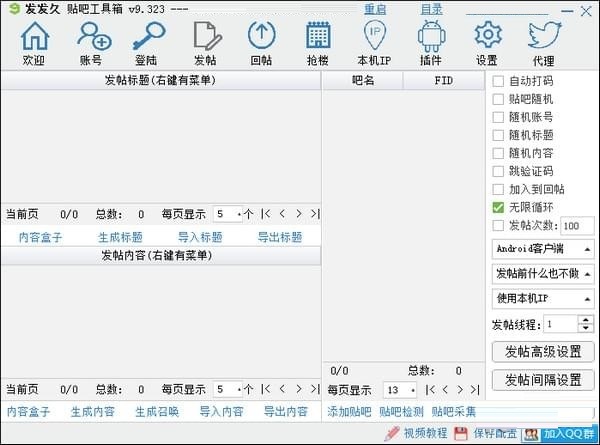
Task: Go to next page of content list
Action: point(298,389)
